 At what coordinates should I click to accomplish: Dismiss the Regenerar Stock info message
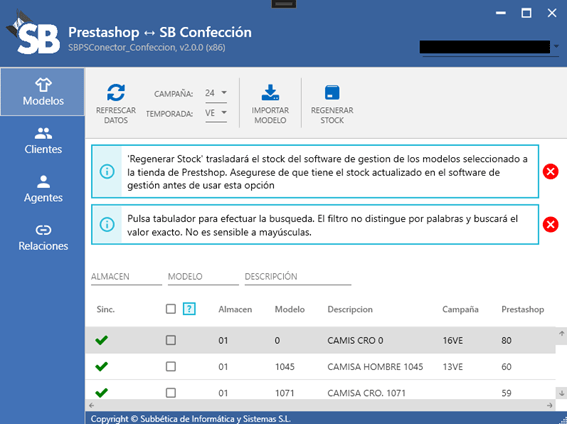coord(550,171)
